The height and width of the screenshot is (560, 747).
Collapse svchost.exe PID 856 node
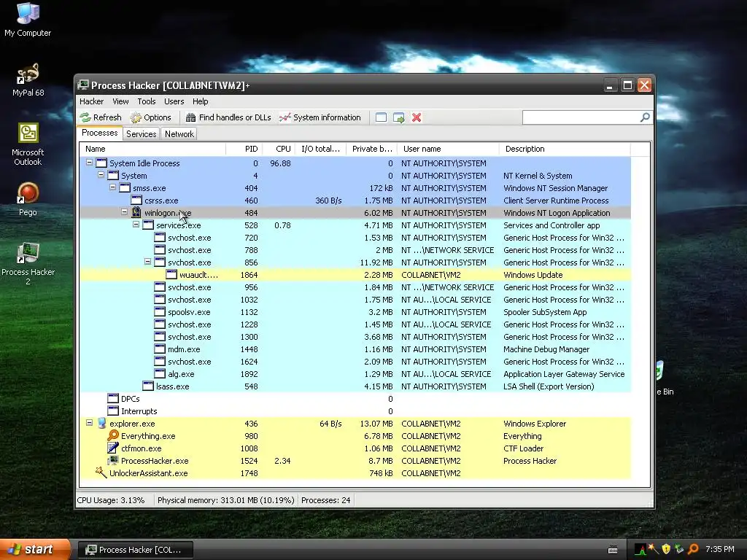[147, 262]
